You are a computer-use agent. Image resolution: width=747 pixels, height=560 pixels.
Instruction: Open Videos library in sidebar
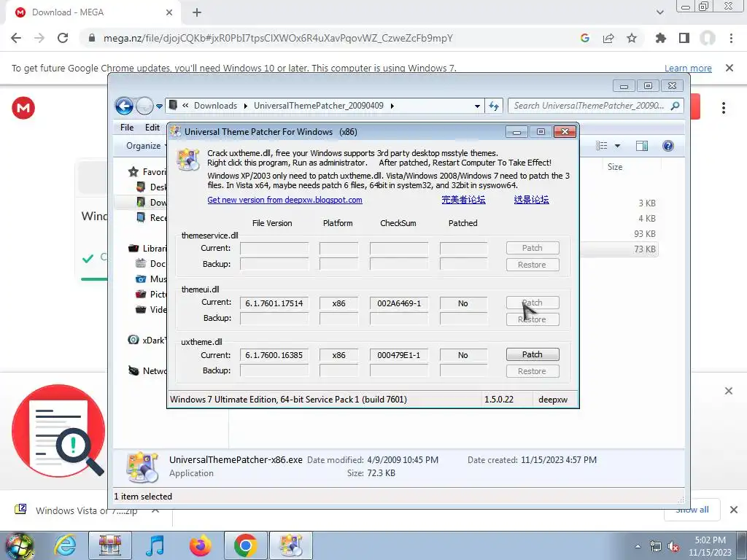pos(151,309)
